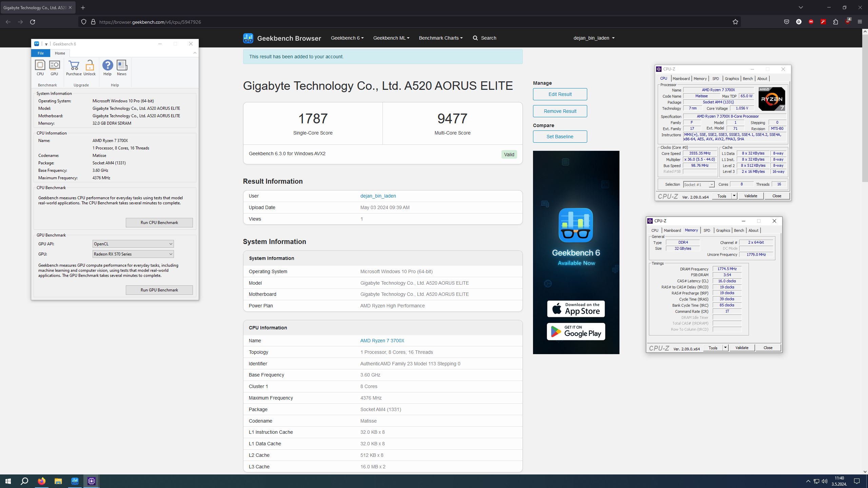868x488 pixels.
Task: Click the bookmark star icon in address bar
Action: point(735,22)
